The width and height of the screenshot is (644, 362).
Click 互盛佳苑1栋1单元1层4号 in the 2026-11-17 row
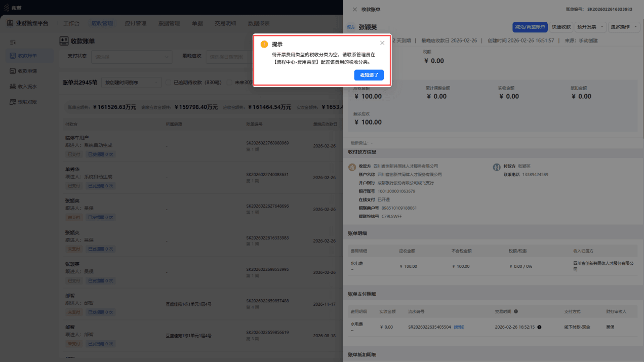coord(189,304)
